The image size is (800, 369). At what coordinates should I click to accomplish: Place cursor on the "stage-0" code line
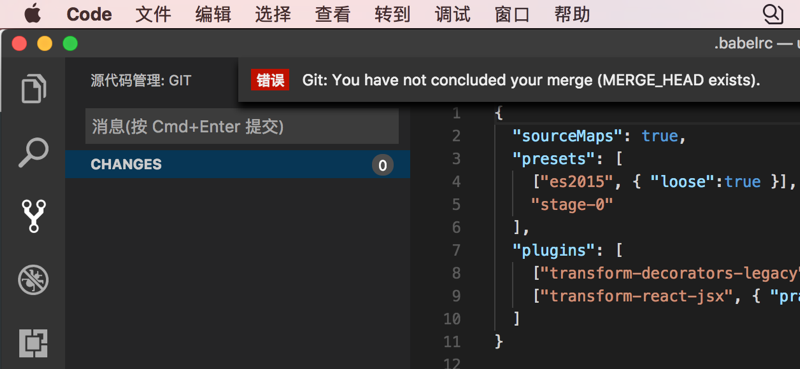pyautogui.click(x=571, y=205)
